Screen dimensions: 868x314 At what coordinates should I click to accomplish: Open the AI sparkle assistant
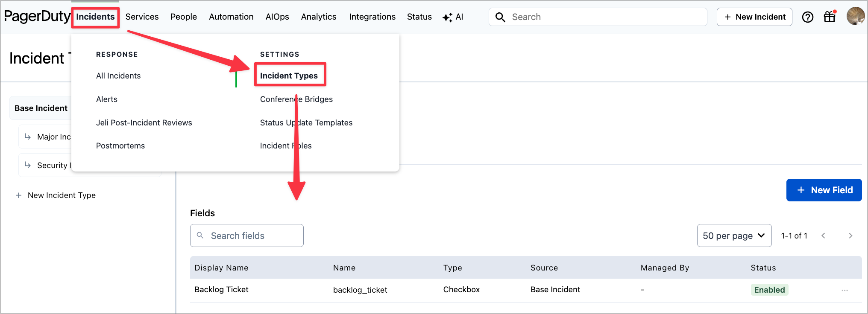pos(453,17)
